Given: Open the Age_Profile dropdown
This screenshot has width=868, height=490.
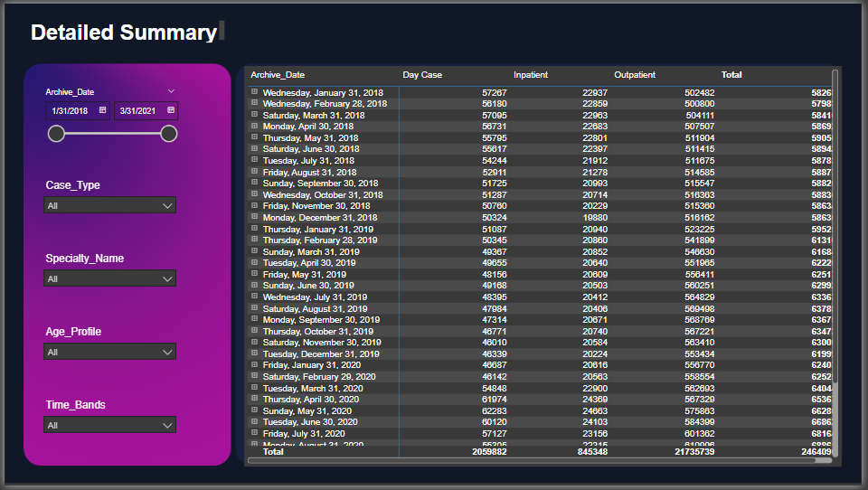Looking at the screenshot, I should coord(110,352).
